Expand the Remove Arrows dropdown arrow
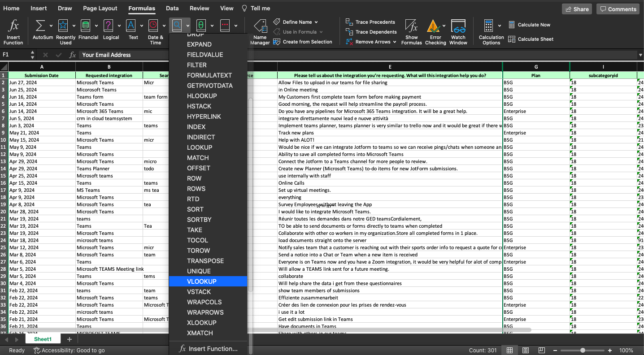This screenshot has width=644, height=355. [x=395, y=42]
